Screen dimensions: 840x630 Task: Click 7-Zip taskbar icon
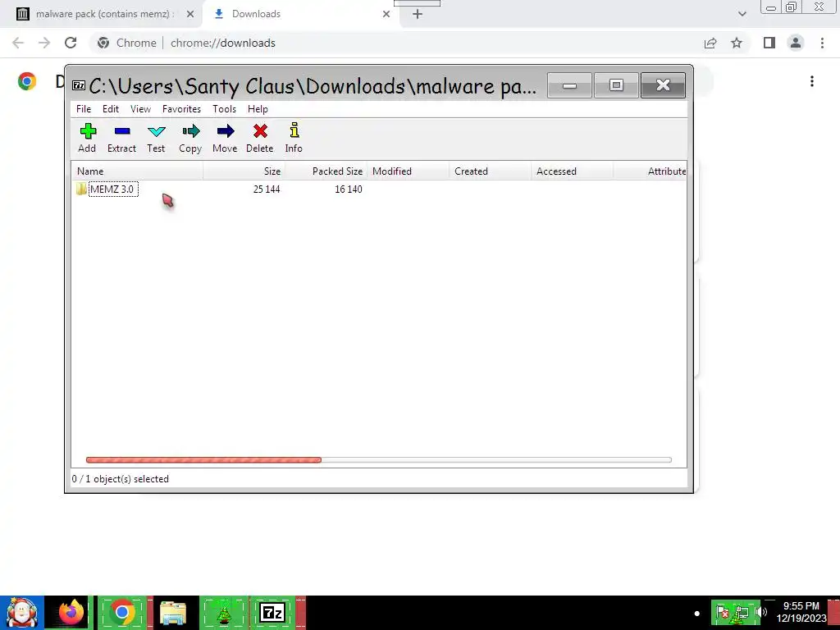click(272, 613)
